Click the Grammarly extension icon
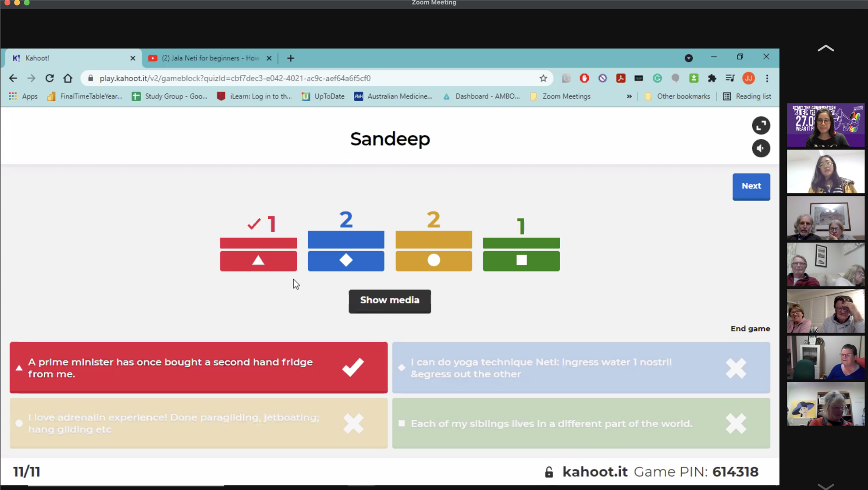The image size is (868, 490). click(x=657, y=78)
